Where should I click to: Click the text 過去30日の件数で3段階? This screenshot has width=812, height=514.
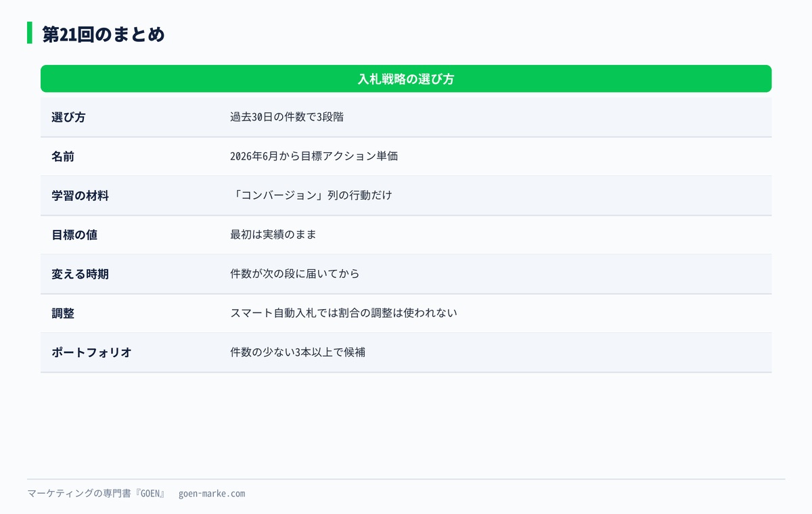287,117
